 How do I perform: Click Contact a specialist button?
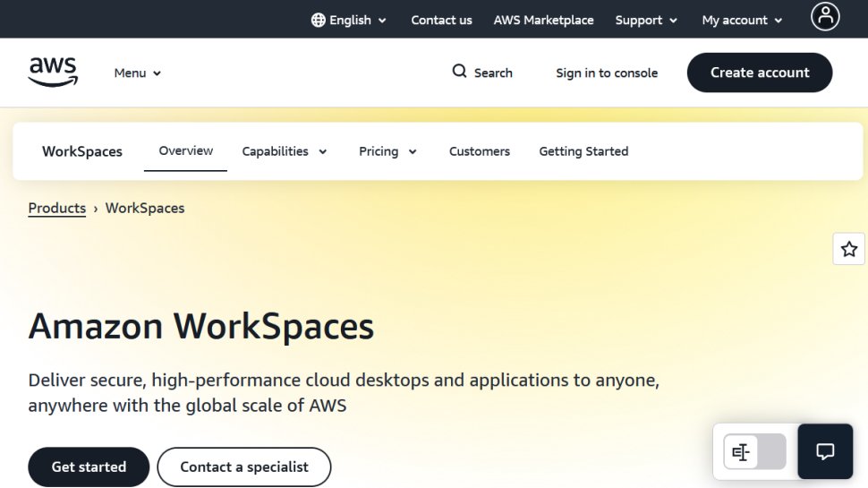(x=244, y=467)
